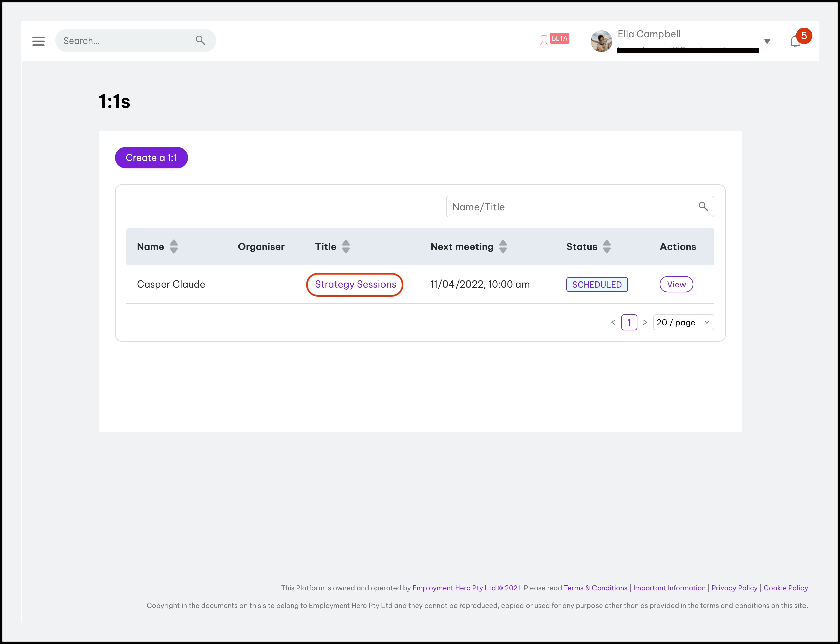Click View for Casper Claude
Image resolution: width=840 pixels, height=644 pixels.
(x=676, y=285)
